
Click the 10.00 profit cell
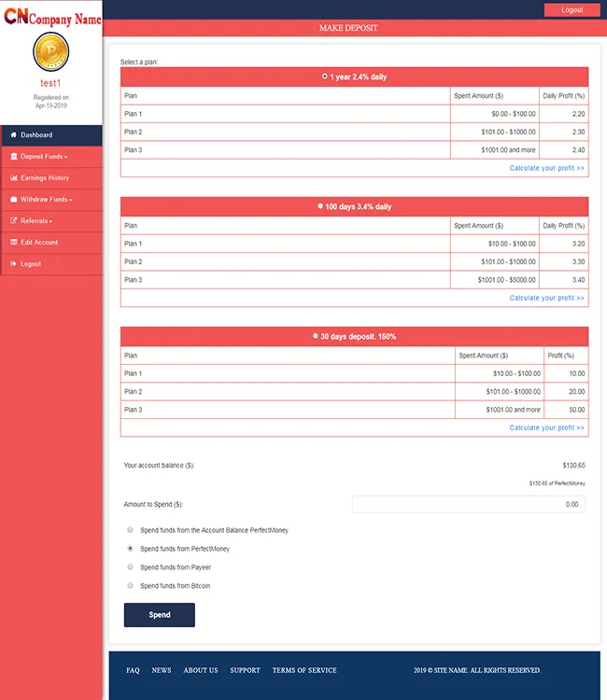click(566, 373)
